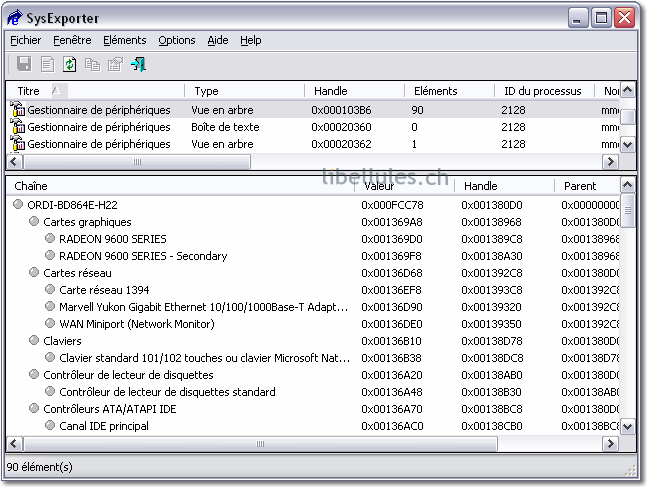The width and height of the screenshot is (647, 487).
Task: Select RADEON 9600 SERIES - Secondary row
Action: click(314, 256)
